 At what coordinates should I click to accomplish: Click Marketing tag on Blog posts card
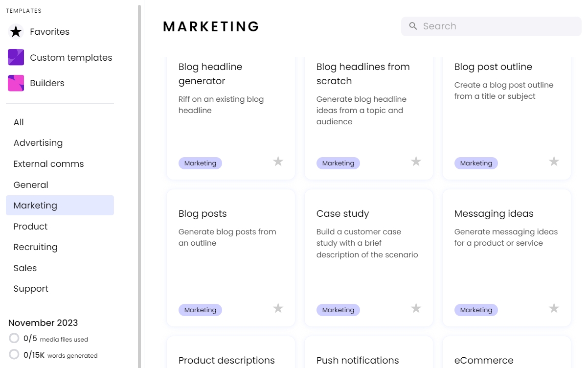pos(200,310)
